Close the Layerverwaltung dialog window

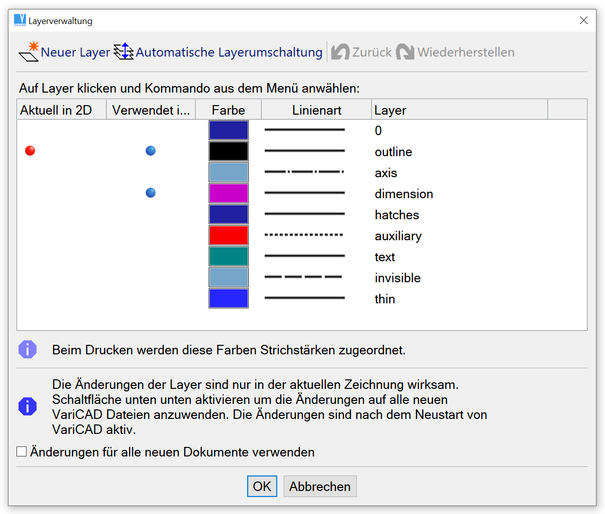(x=584, y=20)
